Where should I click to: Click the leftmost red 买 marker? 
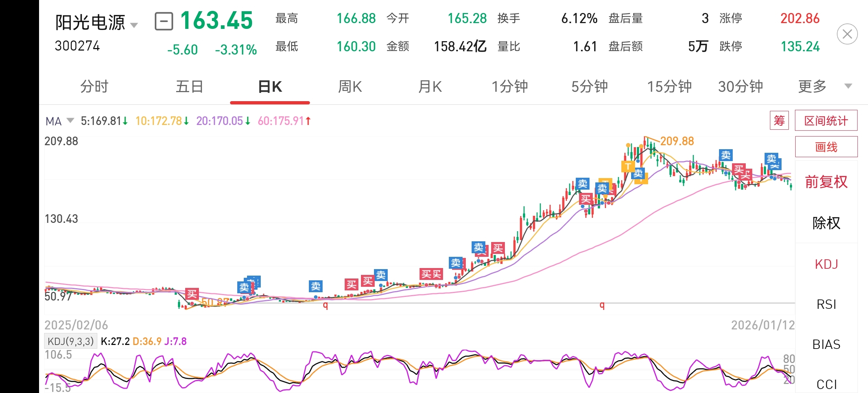[192, 294]
